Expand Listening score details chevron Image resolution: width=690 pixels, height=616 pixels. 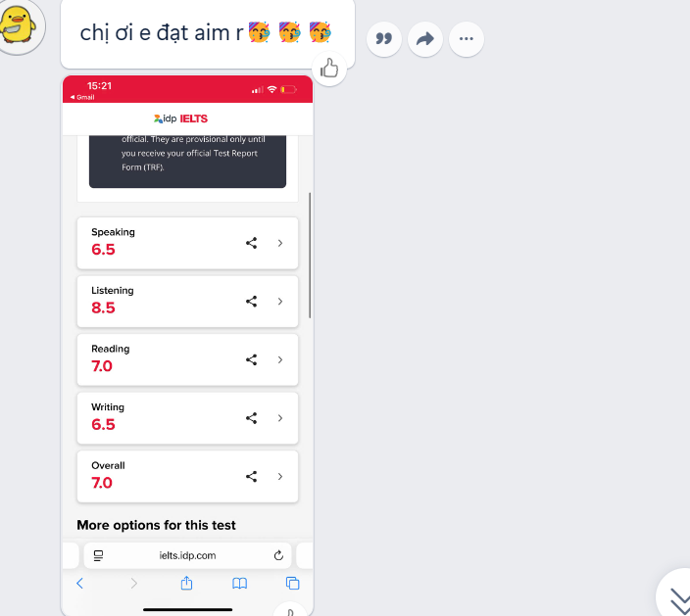(x=280, y=302)
